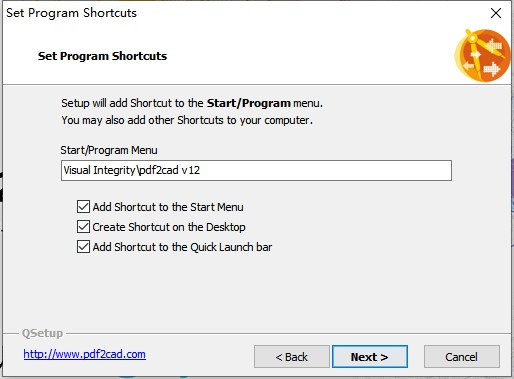Click the bold Set Program Shortcuts heading
The height and width of the screenshot is (379, 514).
click(x=102, y=56)
